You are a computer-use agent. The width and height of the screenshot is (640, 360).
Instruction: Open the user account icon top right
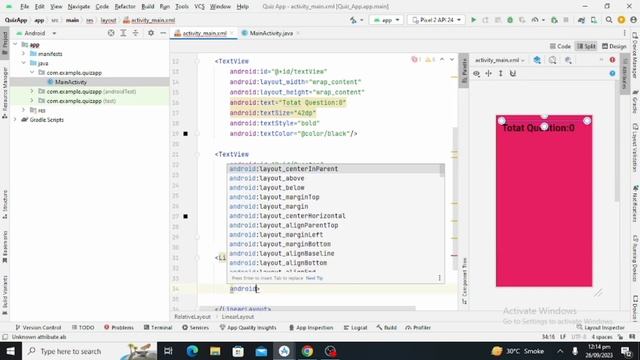point(633,20)
